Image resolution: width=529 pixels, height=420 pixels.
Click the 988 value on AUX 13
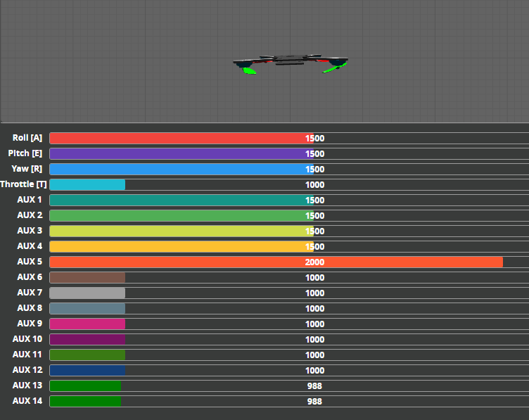314,386
